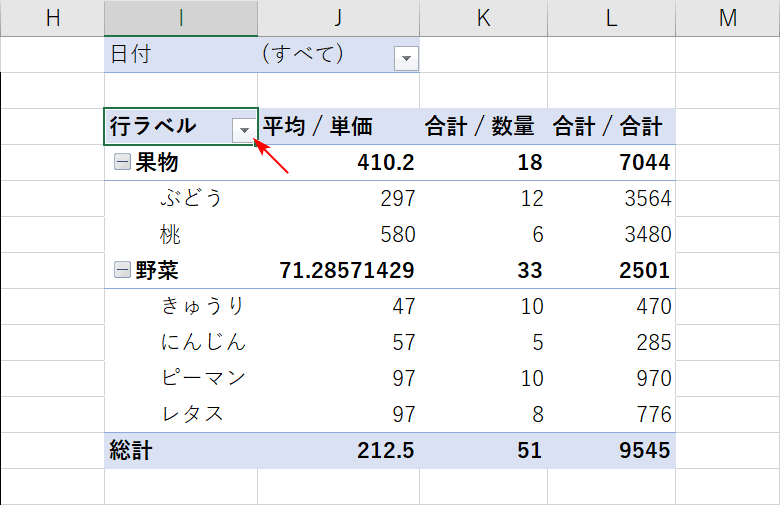This screenshot has height=505, width=780.
Task: Select column J header
Action: pyautogui.click(x=338, y=18)
